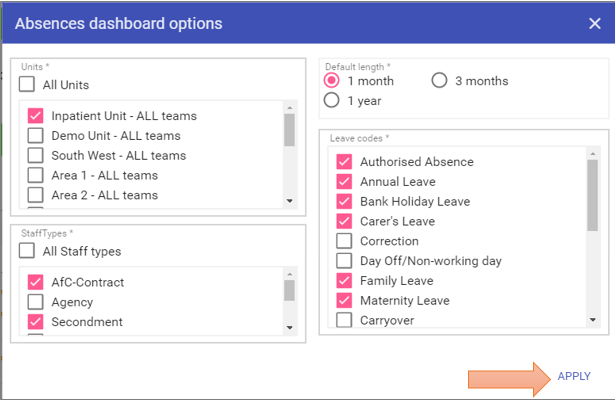The height and width of the screenshot is (400, 615).
Task: Enable the Correction leave code
Action: click(x=345, y=241)
